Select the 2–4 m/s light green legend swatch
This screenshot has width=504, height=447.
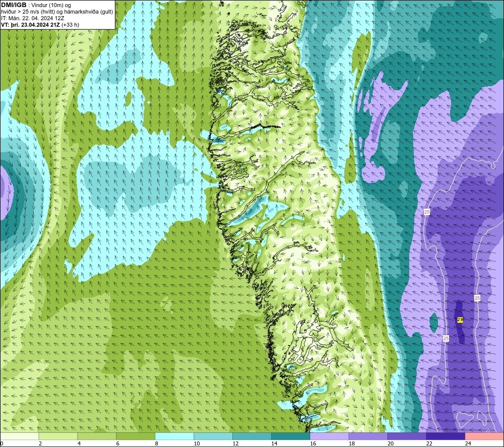(x=58, y=436)
